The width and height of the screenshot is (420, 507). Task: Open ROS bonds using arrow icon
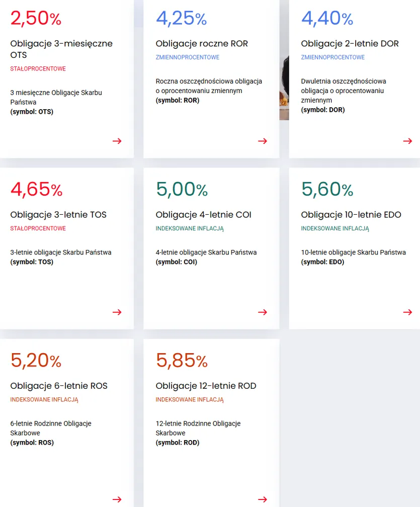(117, 499)
